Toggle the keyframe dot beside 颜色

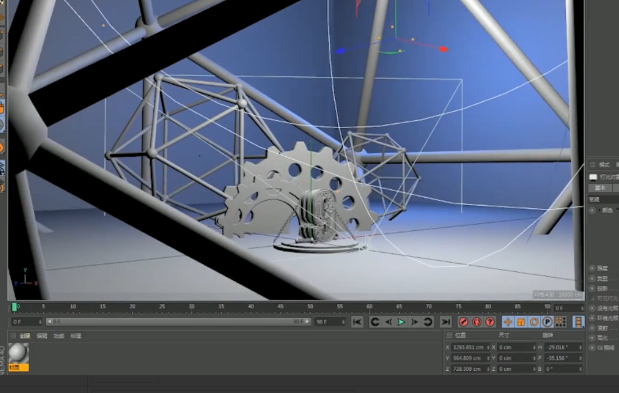coord(592,210)
